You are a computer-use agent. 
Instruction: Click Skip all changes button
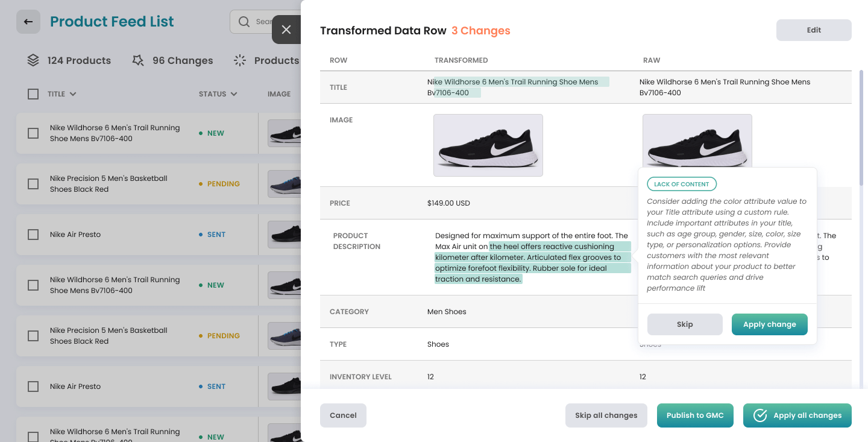(x=606, y=415)
